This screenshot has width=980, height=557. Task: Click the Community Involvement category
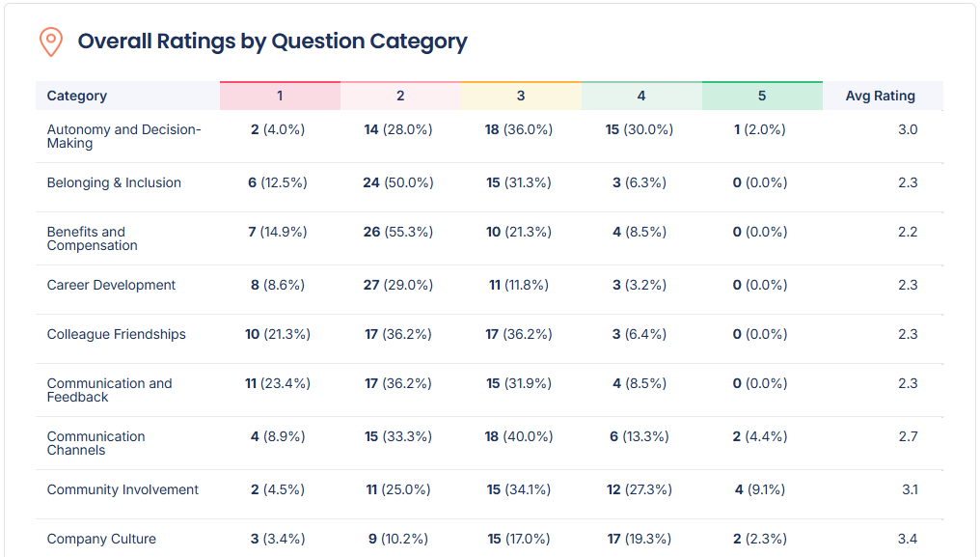click(x=122, y=489)
